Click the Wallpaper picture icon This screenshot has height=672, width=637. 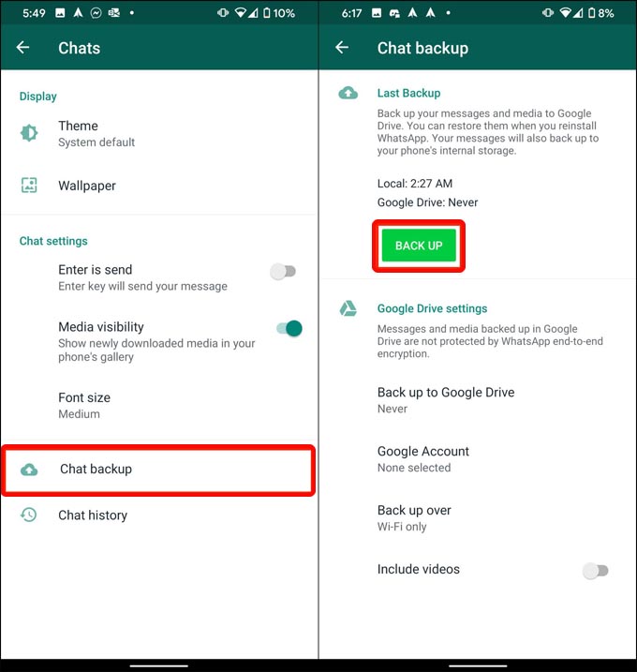tap(29, 186)
